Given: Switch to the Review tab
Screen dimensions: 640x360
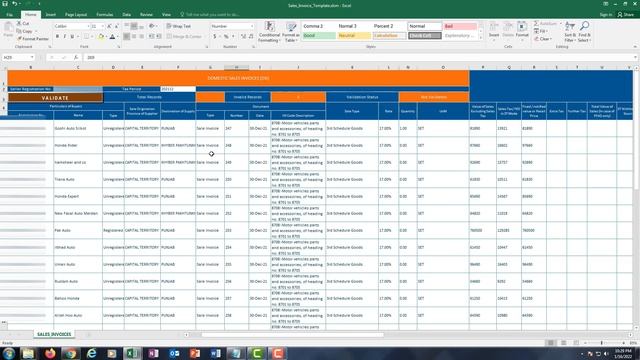Looking at the screenshot, I should pos(146,15).
